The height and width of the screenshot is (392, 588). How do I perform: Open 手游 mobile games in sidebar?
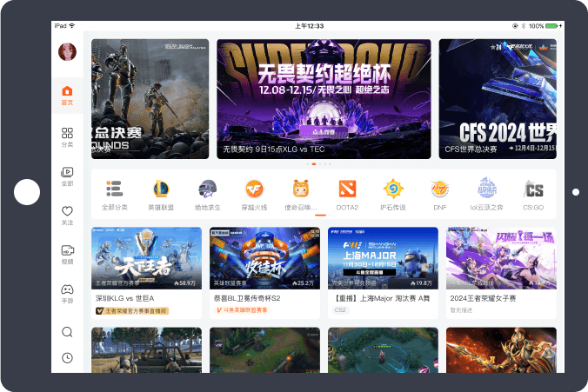pyautogui.click(x=67, y=293)
